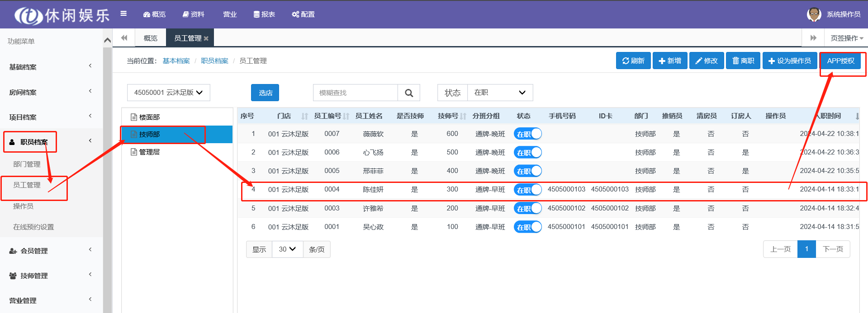Open the 45050001 云沐足版 store dropdown
This screenshot has height=313, width=868.
pos(168,93)
